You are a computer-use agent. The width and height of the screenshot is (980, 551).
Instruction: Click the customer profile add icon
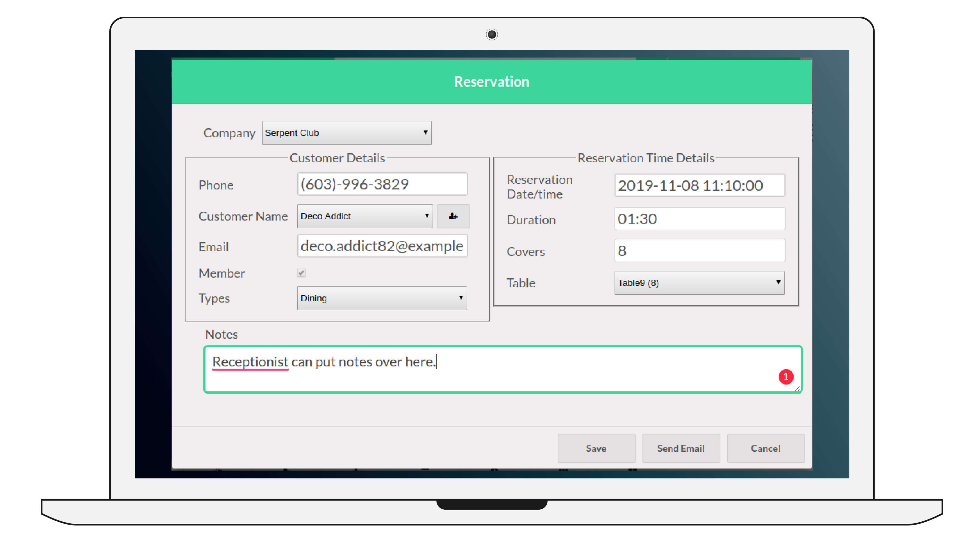click(453, 216)
